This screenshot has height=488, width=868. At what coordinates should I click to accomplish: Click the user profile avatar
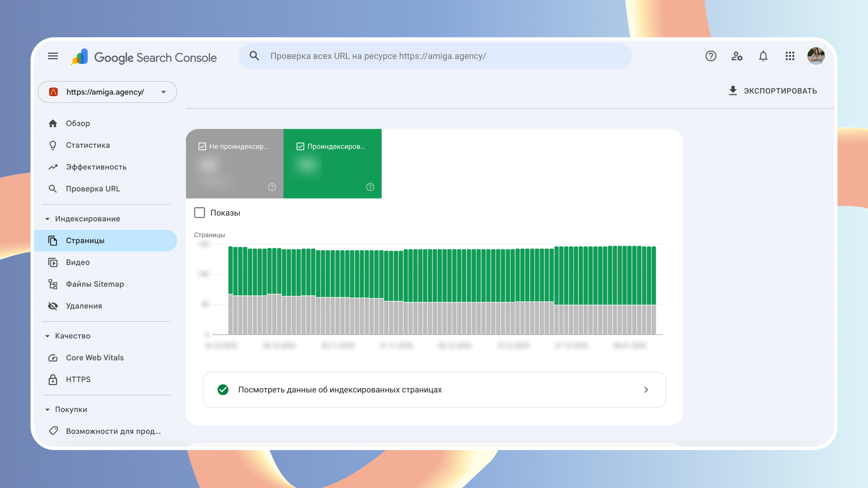click(816, 56)
